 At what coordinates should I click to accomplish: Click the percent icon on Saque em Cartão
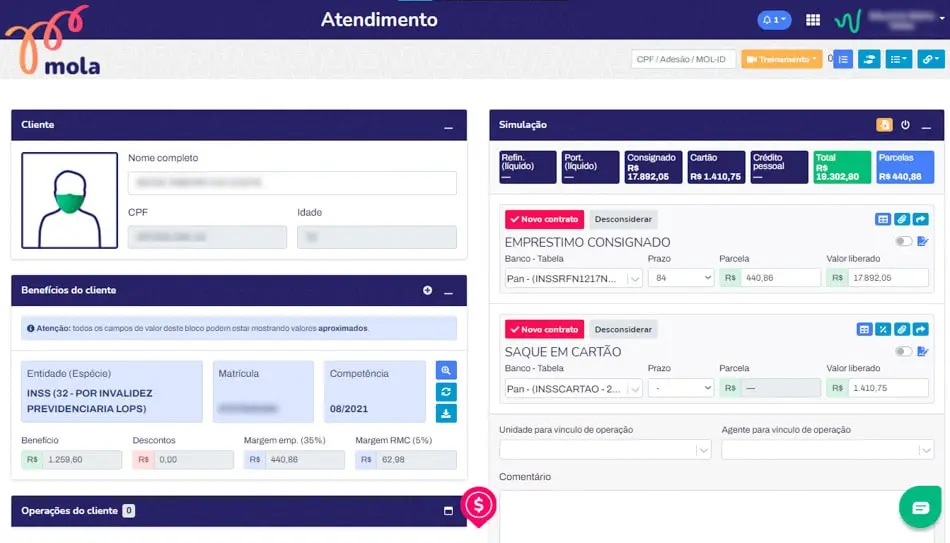click(883, 329)
